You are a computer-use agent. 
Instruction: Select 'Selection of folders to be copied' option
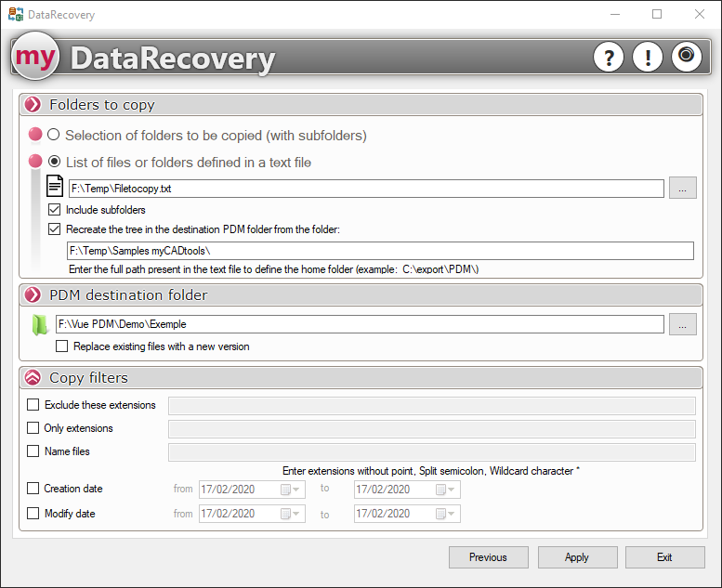tap(54, 136)
